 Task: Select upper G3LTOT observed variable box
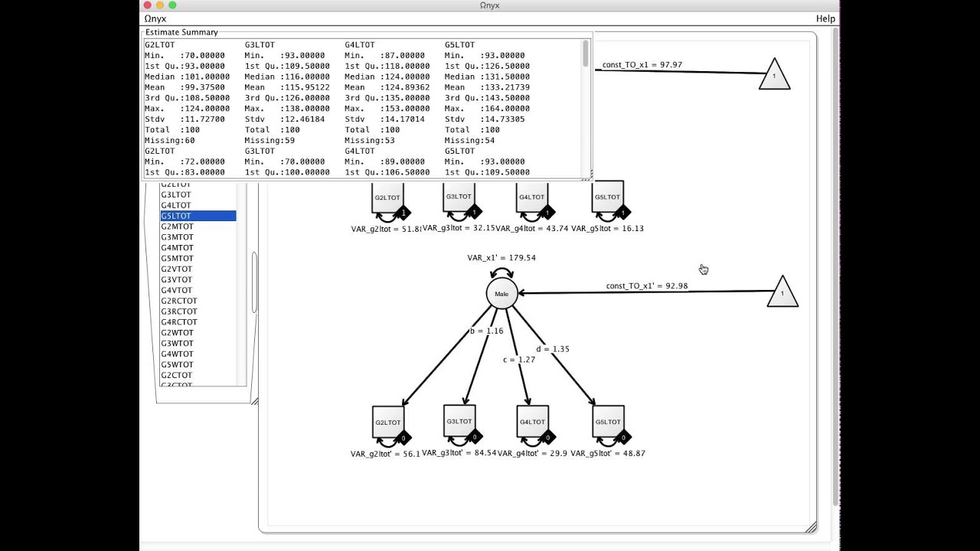pyautogui.click(x=459, y=197)
